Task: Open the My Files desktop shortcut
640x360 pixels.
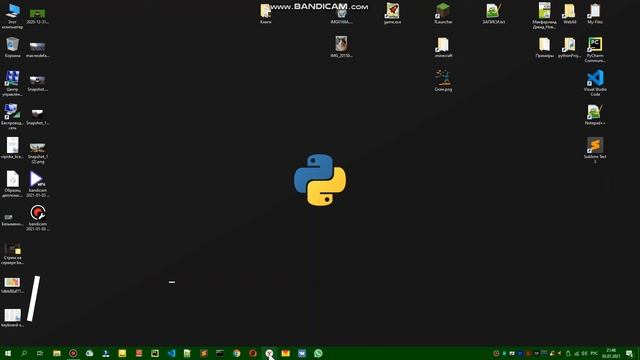Action: click(595, 13)
